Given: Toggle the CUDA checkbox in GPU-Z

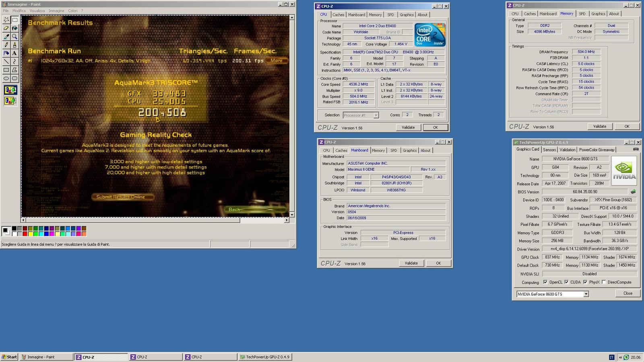Looking at the screenshot, I should 566,282.
